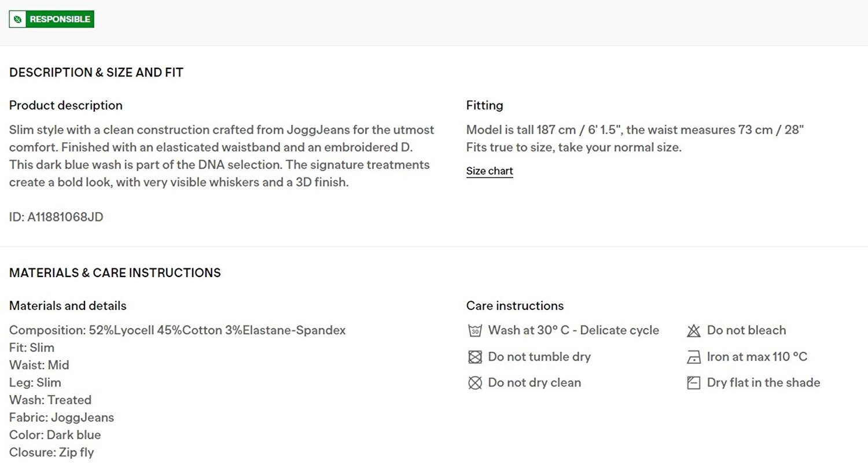The image size is (868, 476).
Task: Click the Color: Dark blue detail
Action: [x=55, y=435]
